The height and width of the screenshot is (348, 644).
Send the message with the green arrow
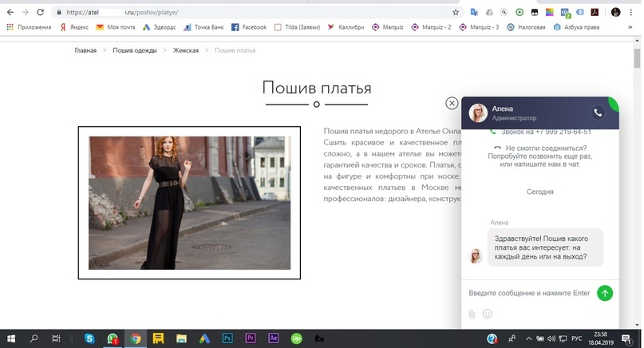[x=605, y=293]
